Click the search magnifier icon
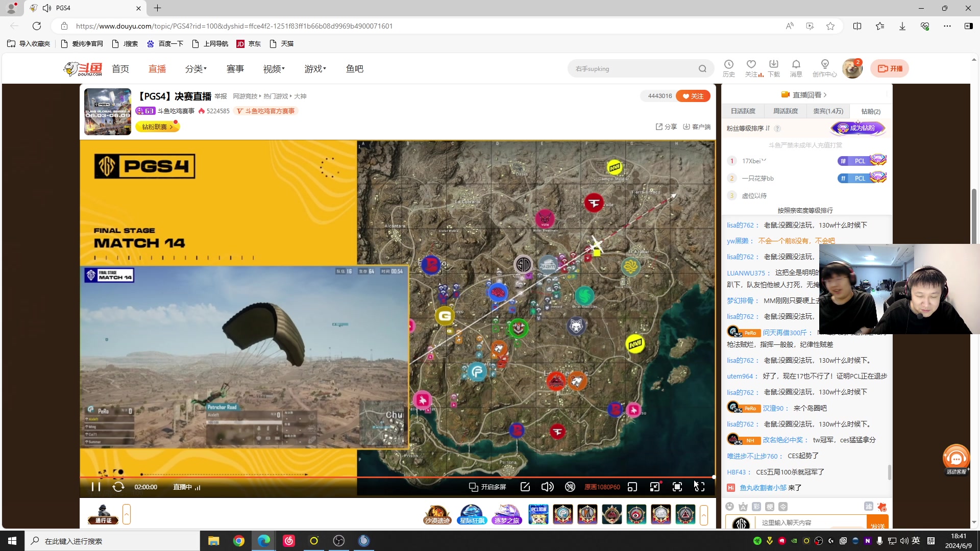980x551 pixels. coord(703,69)
